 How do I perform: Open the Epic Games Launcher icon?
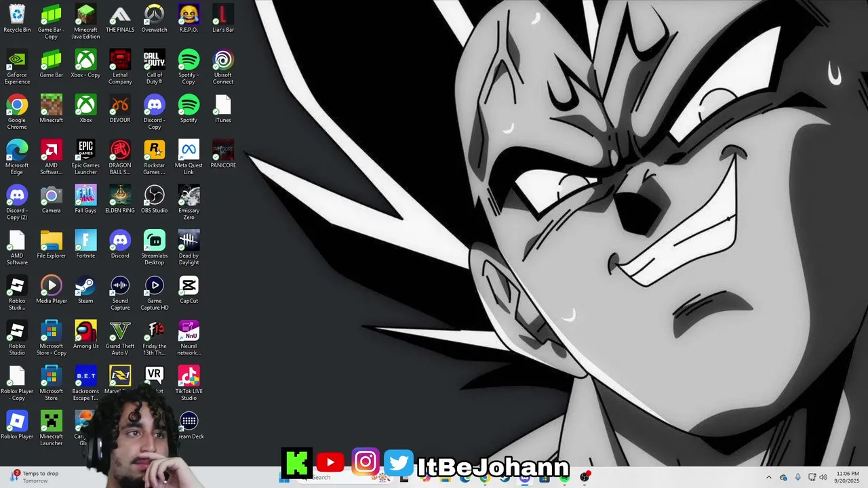pos(85,157)
